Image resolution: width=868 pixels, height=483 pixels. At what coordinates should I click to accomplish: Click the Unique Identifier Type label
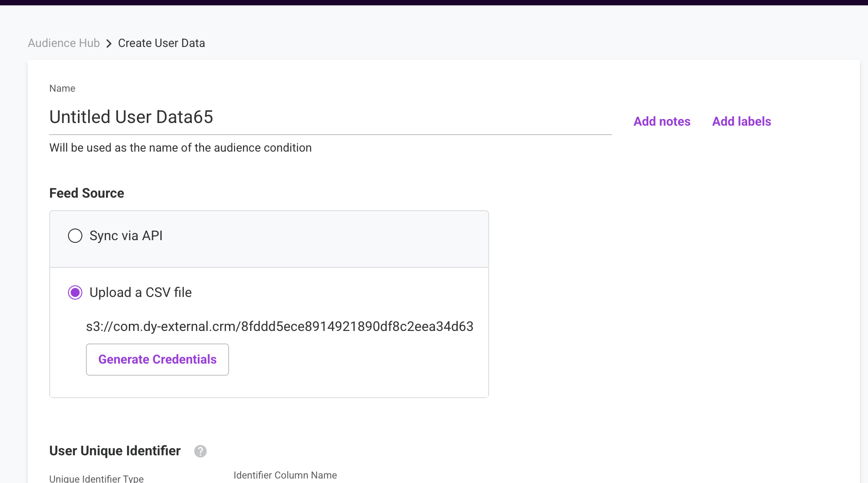click(x=96, y=479)
